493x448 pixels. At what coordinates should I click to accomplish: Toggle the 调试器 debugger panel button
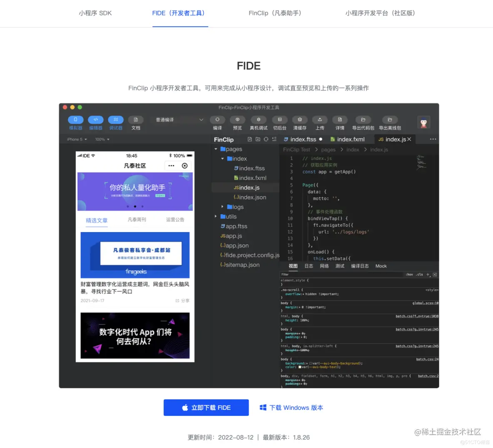coord(116,120)
